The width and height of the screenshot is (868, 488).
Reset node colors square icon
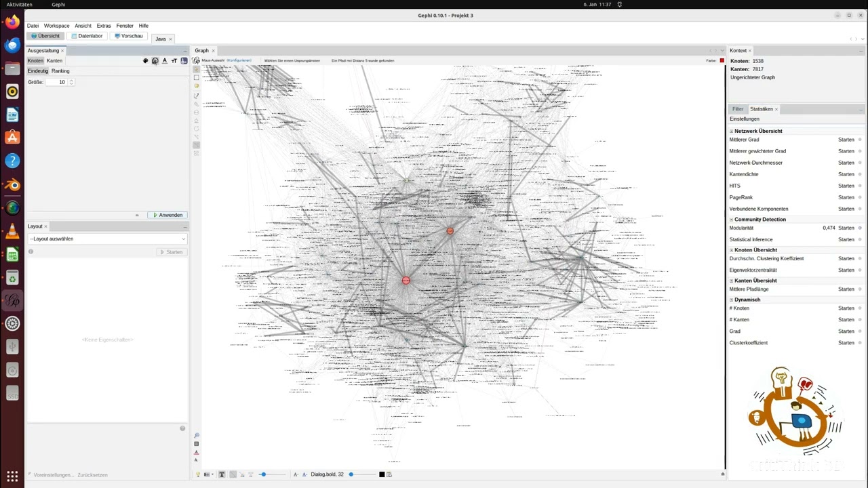[197, 443]
